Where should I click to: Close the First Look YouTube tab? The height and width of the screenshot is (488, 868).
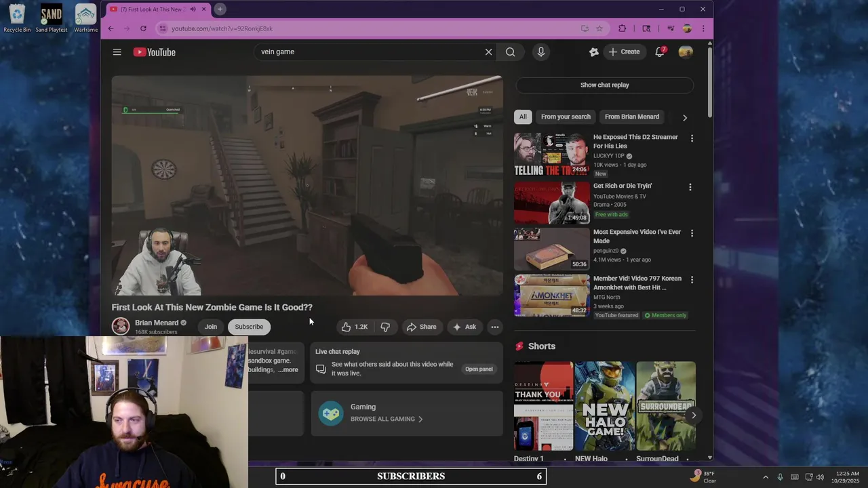point(203,9)
